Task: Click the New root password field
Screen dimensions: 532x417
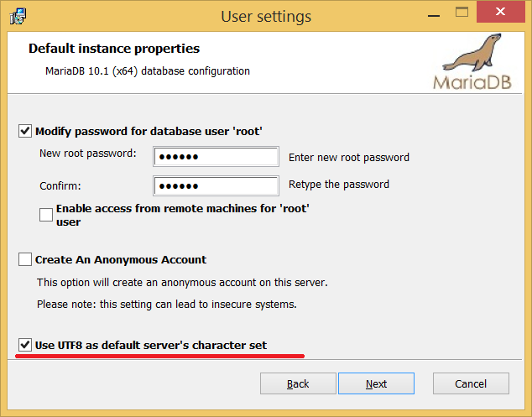Action: [216, 157]
